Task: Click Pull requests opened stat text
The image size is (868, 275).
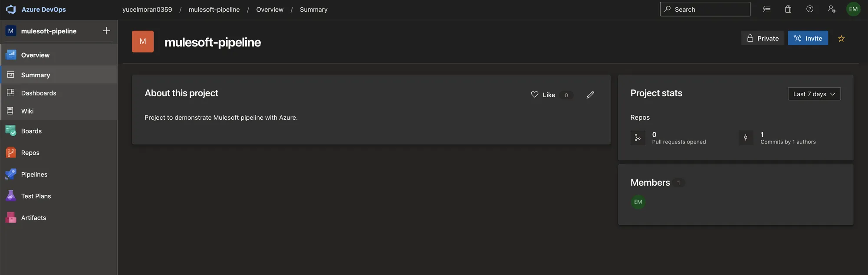Action: 679,142
